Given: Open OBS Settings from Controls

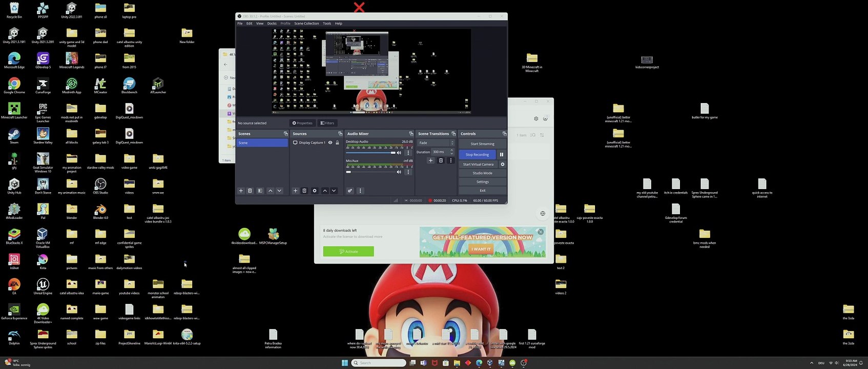Looking at the screenshot, I should click(482, 182).
